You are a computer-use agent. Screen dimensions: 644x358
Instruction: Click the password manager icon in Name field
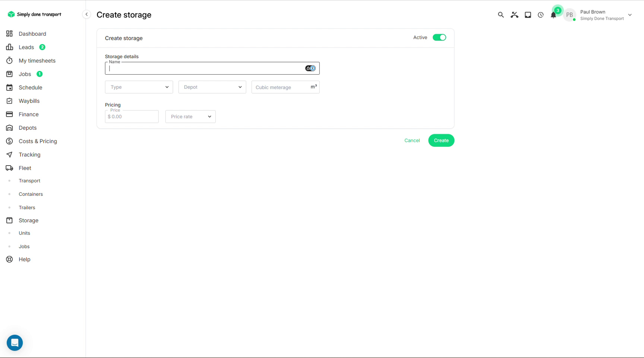coord(310,68)
